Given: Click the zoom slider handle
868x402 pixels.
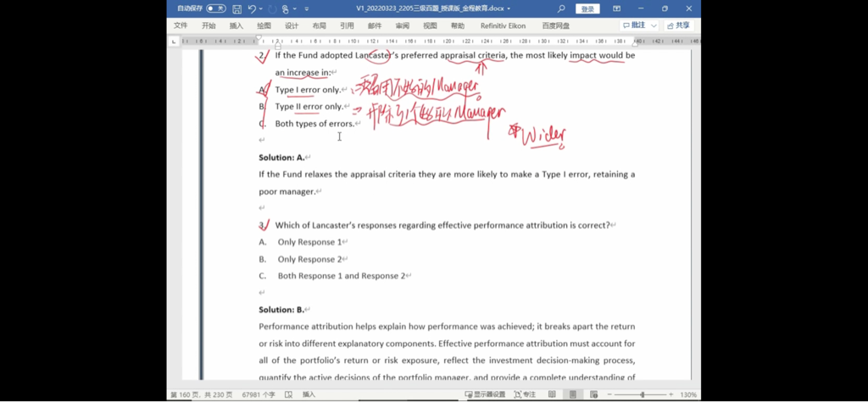Looking at the screenshot, I should click(x=643, y=395).
